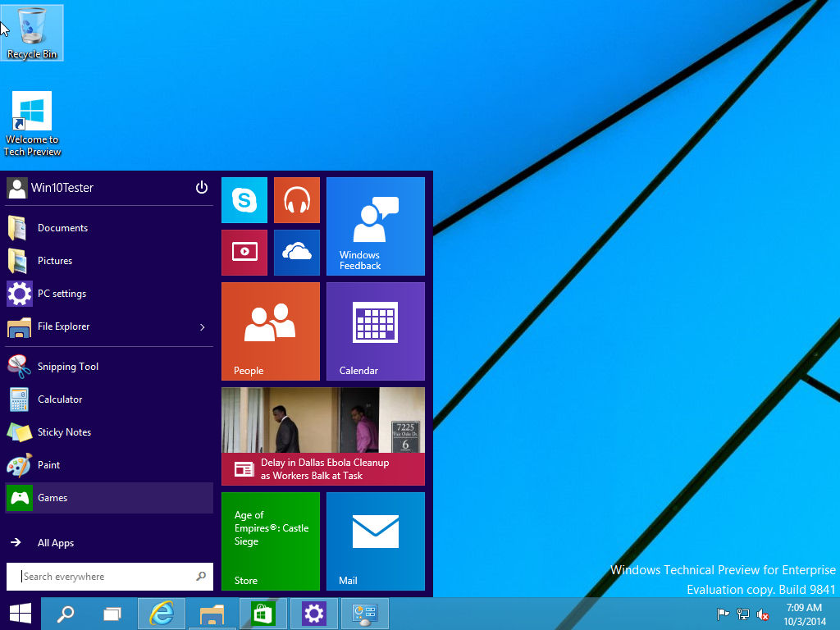Expand the File Explorer submenu chevron
The image size is (840, 630).
(202, 326)
